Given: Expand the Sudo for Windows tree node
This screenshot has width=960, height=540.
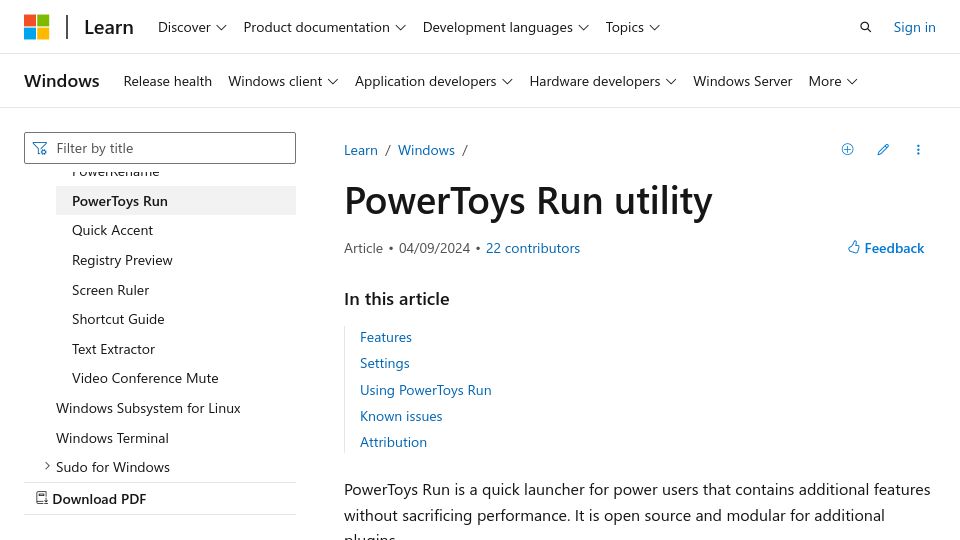Looking at the screenshot, I should click(47, 467).
